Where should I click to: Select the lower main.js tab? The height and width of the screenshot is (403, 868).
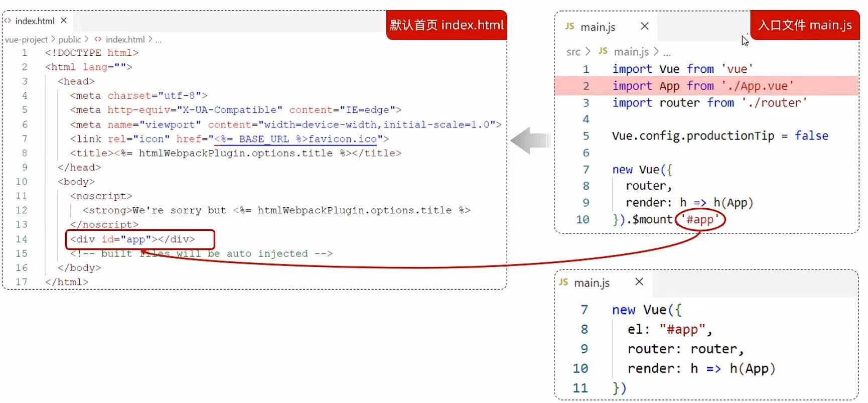click(x=604, y=283)
